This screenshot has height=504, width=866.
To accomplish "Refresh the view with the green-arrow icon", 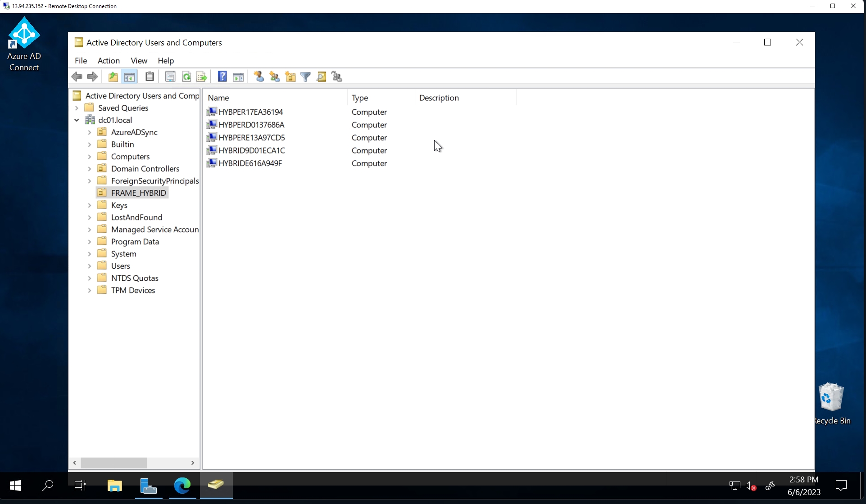I will 186,77.
